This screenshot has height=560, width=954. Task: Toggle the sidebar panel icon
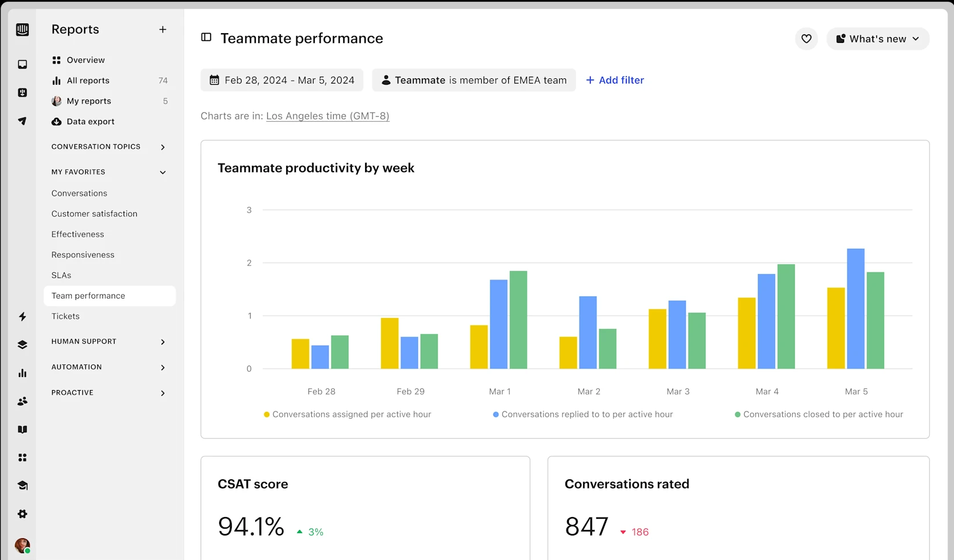[x=206, y=38]
